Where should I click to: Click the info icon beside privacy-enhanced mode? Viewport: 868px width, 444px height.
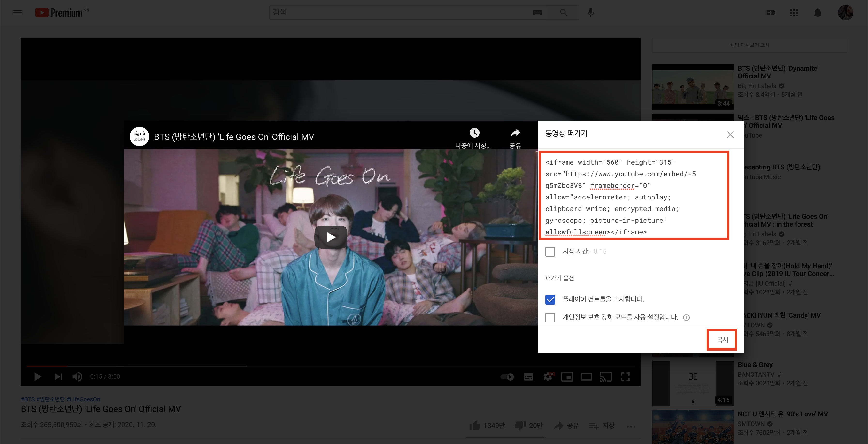(686, 317)
